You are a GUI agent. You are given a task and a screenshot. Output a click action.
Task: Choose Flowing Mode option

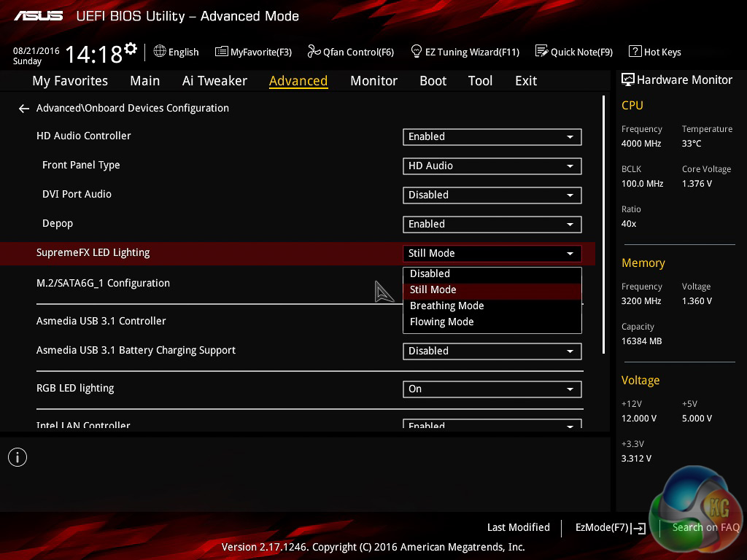pos(492,322)
